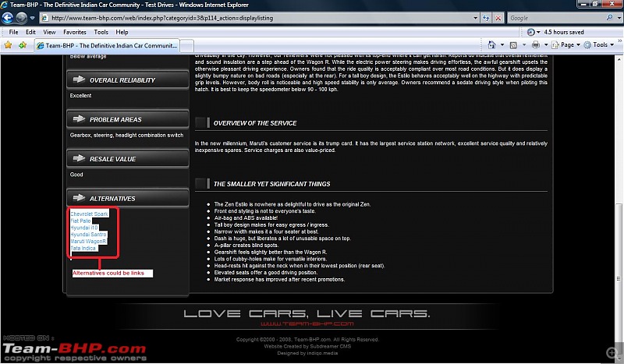Go forward with the Forward arrow button
This screenshot has width=624, height=364.
pos(22,18)
